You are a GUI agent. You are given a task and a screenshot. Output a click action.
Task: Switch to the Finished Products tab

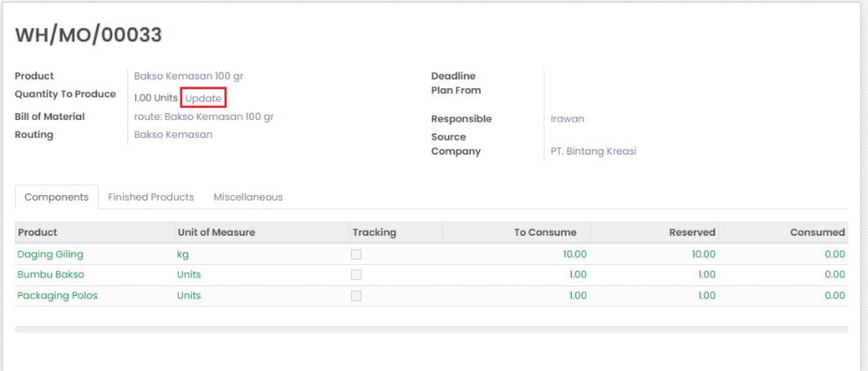coord(150,197)
